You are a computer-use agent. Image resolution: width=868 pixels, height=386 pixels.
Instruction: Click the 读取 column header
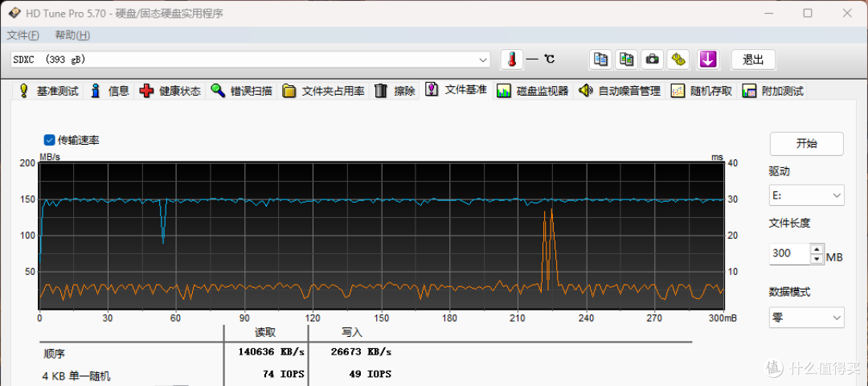click(x=264, y=332)
